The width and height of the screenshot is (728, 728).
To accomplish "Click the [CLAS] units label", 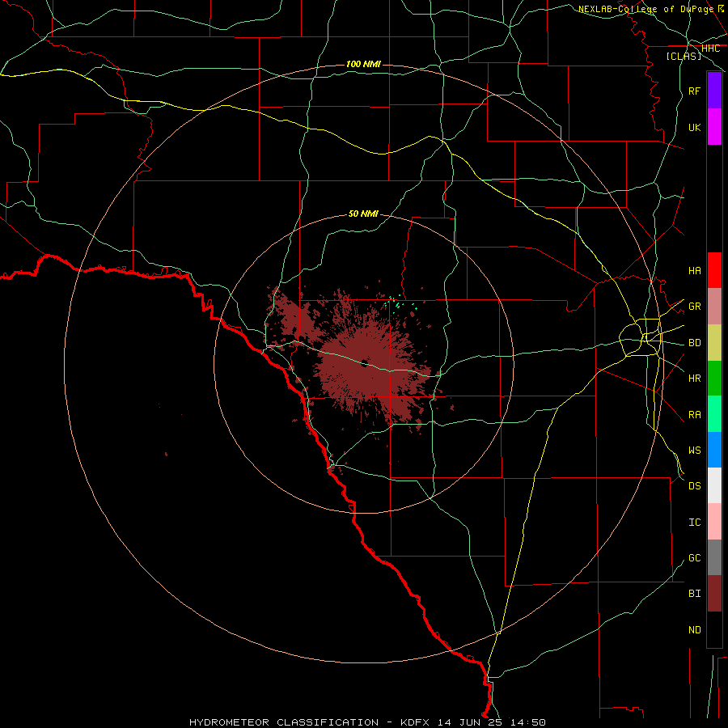I will point(684,56).
